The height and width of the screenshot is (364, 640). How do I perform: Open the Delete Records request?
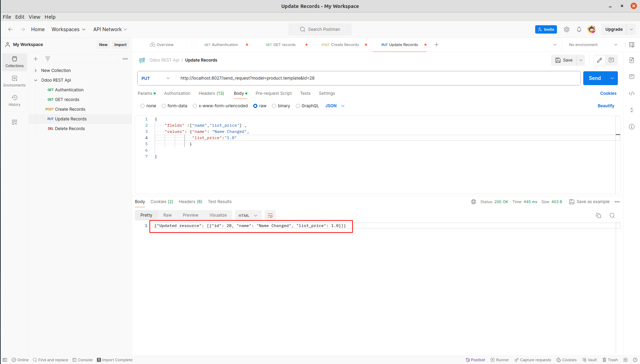[x=70, y=129]
